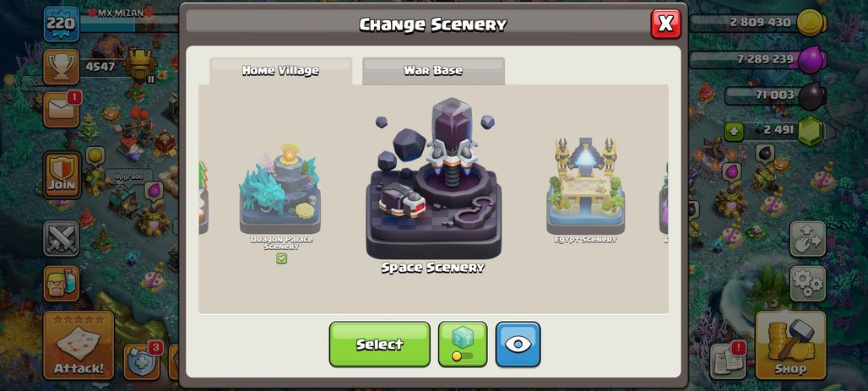Preview scenery with the eye button
Viewport: 868px width, 391px height.
pyautogui.click(x=518, y=345)
